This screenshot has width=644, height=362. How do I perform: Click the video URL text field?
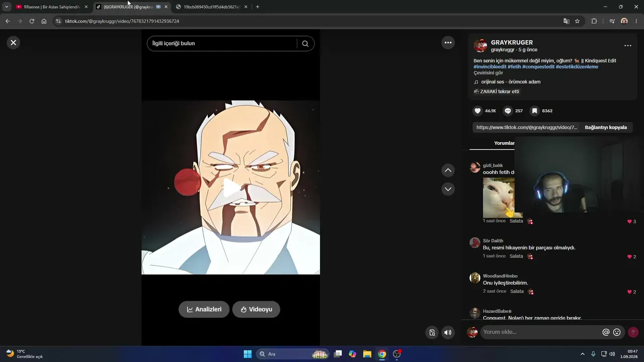pos(526,128)
